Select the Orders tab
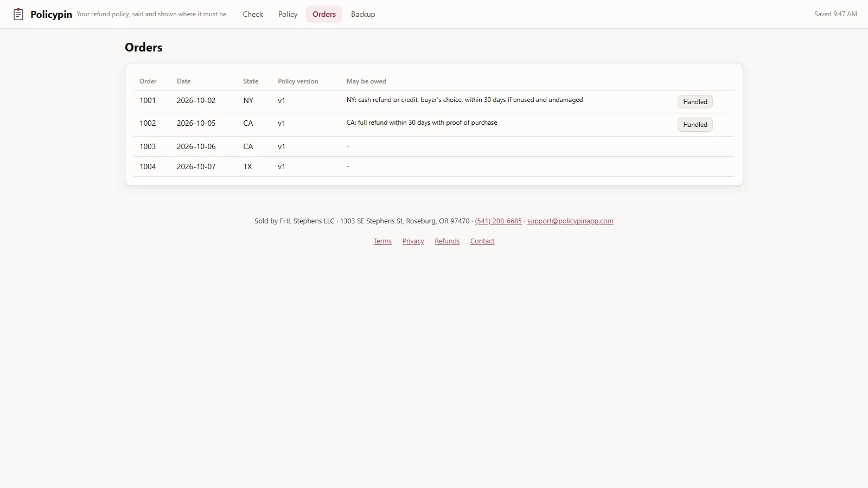Image resolution: width=868 pixels, height=488 pixels. tap(324, 14)
